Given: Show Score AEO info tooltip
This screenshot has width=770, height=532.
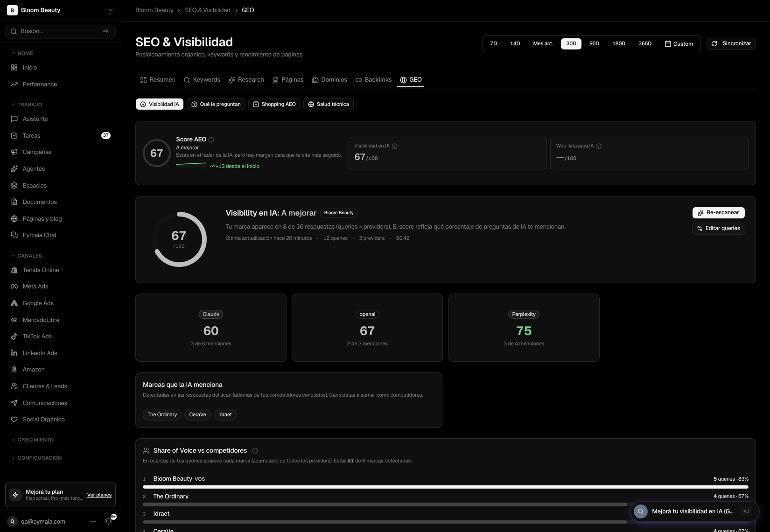Looking at the screenshot, I should 211,140.
